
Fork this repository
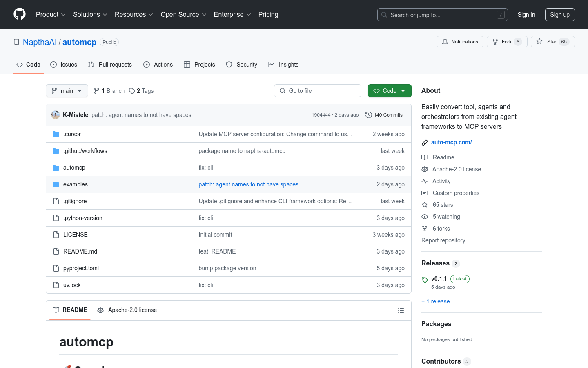[507, 42]
